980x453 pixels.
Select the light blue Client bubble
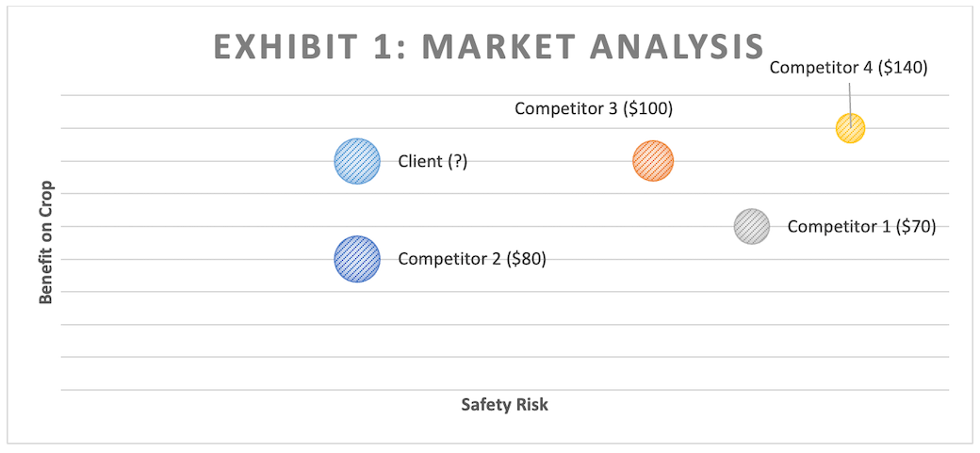[x=357, y=161]
